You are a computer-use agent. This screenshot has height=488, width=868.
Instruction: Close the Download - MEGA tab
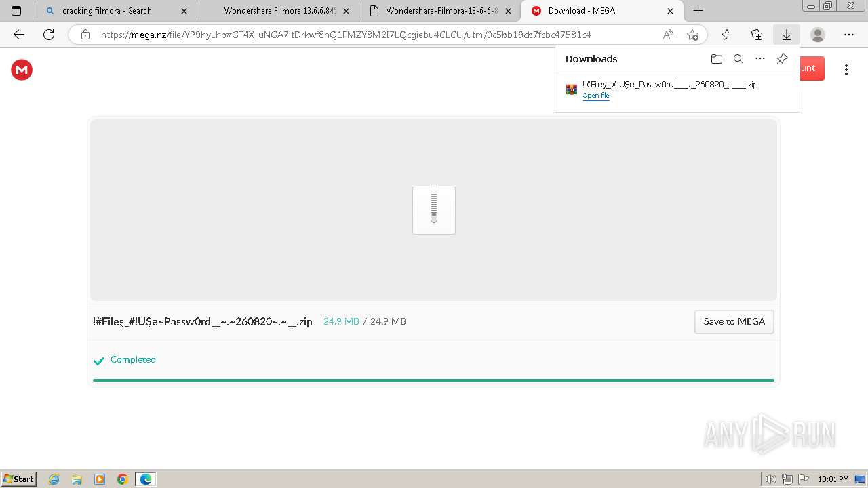[671, 11]
